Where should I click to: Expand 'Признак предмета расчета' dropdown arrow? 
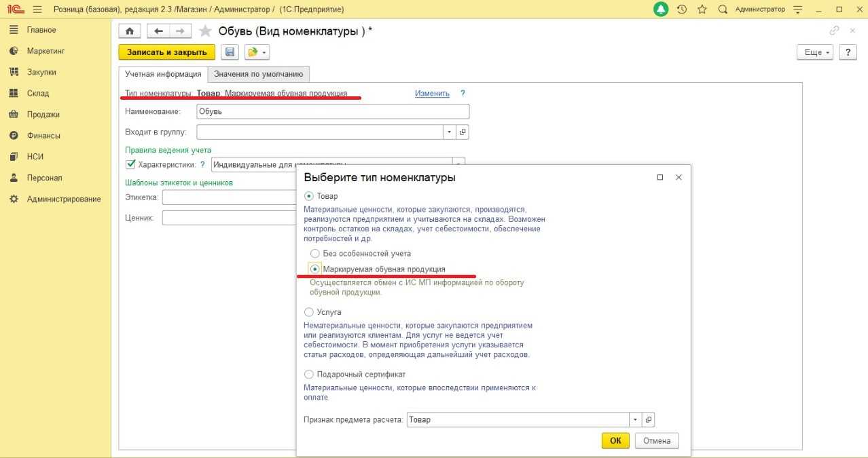pos(635,419)
